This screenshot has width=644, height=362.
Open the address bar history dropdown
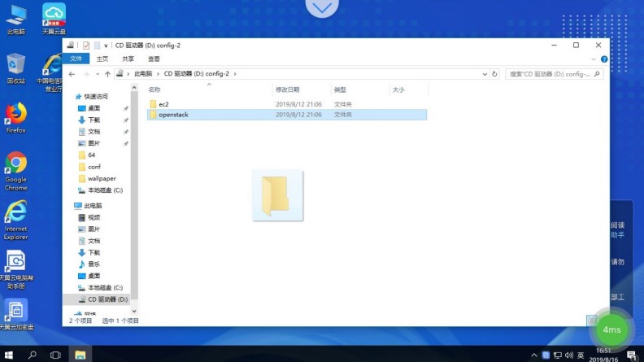coord(485,74)
